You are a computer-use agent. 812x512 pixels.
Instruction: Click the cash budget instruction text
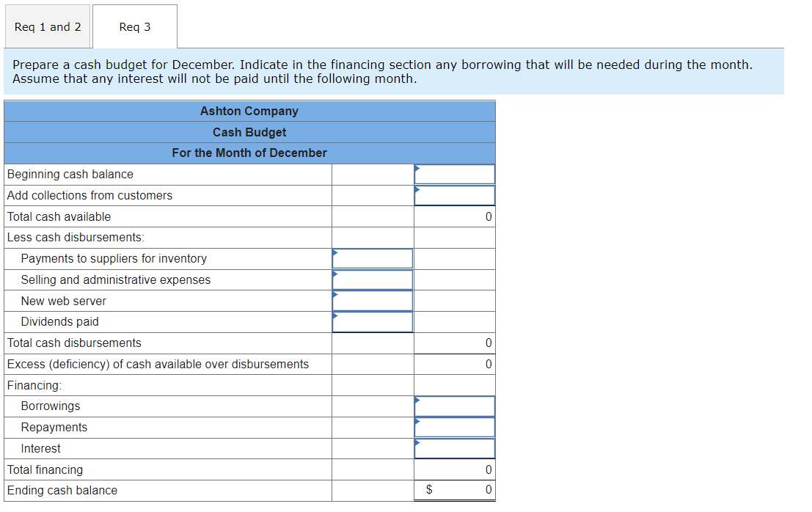382,72
